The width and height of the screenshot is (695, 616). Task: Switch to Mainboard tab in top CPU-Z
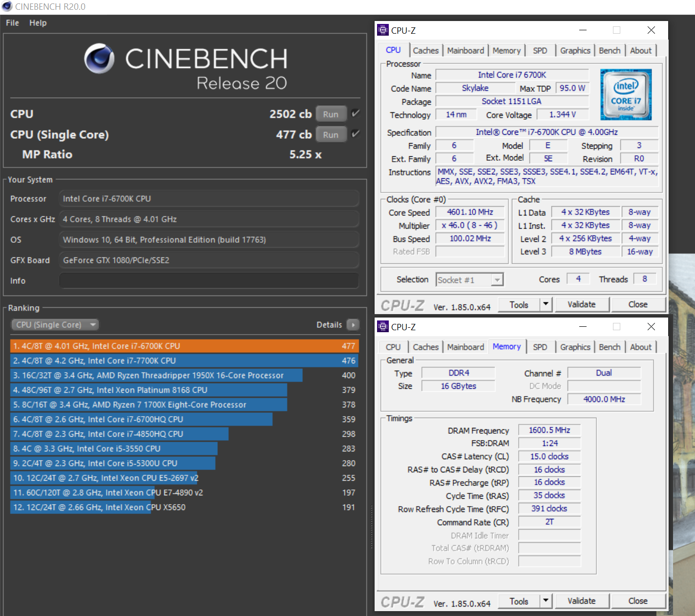pos(465,51)
